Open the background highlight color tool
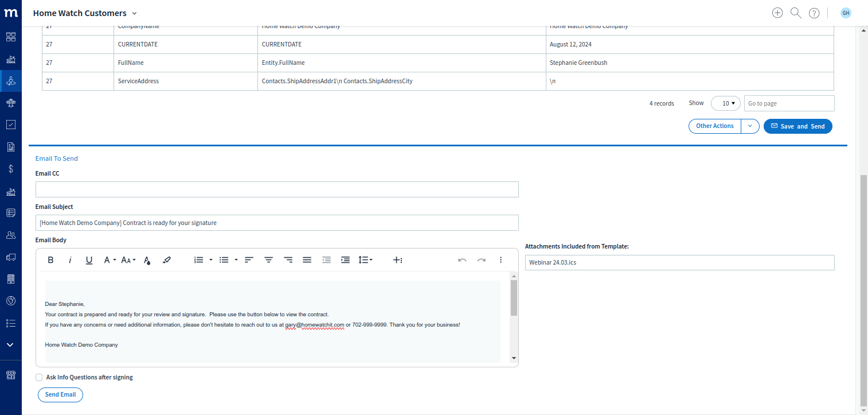This screenshot has width=868, height=415. click(x=167, y=260)
